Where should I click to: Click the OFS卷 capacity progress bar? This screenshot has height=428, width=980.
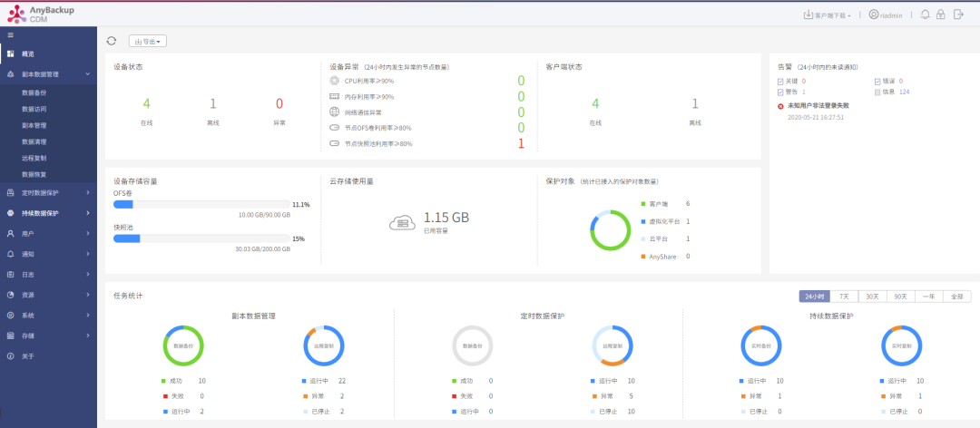[x=201, y=204]
